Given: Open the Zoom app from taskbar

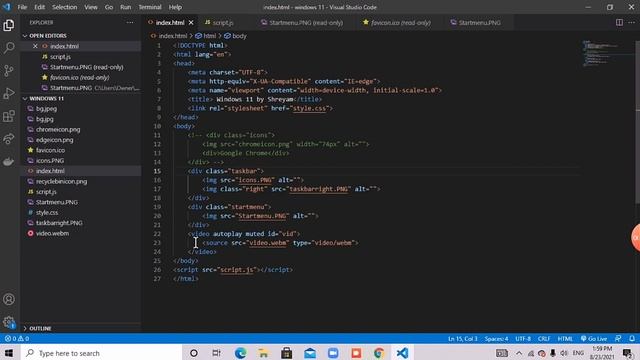Looking at the screenshot, I should point(333,353).
